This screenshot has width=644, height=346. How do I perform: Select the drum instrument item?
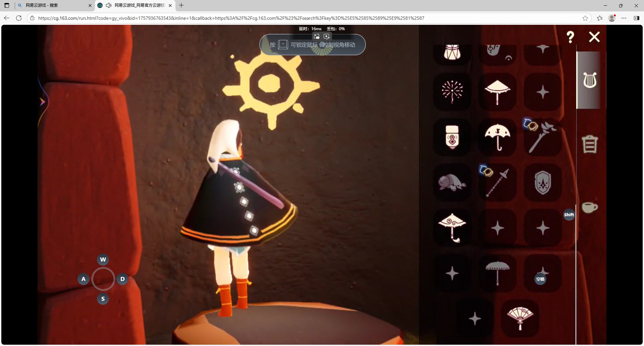coord(452,53)
